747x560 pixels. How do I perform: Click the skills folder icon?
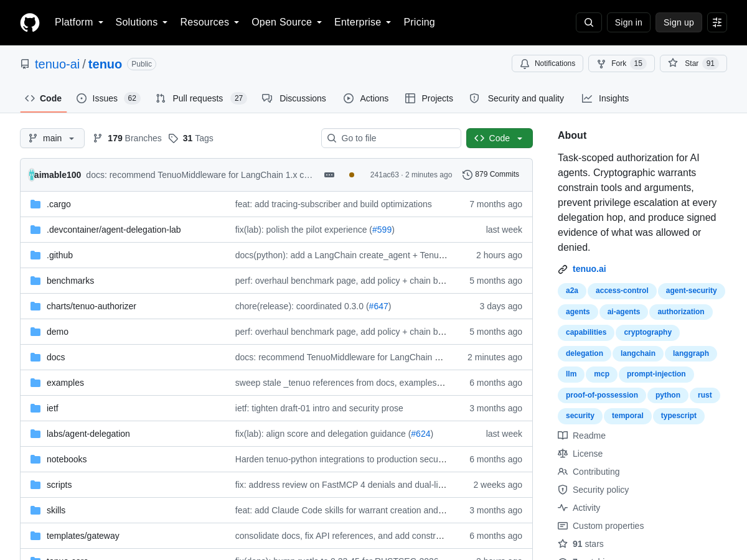pyautogui.click(x=35, y=510)
